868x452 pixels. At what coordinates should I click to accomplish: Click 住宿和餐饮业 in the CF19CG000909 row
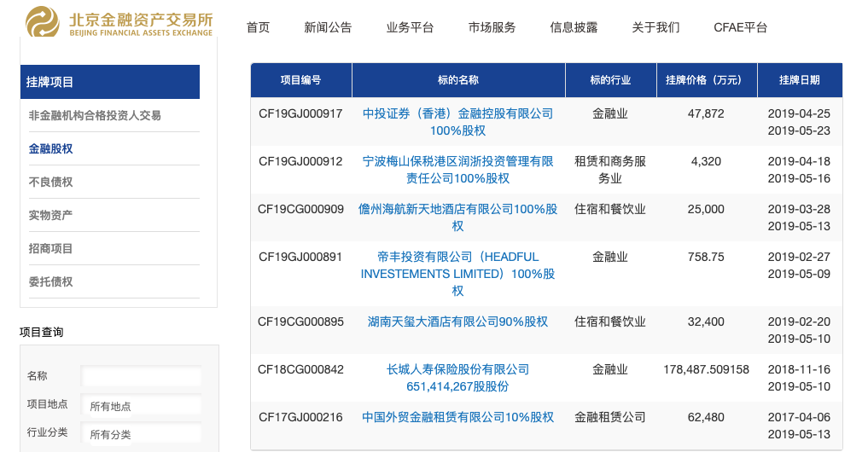point(610,209)
